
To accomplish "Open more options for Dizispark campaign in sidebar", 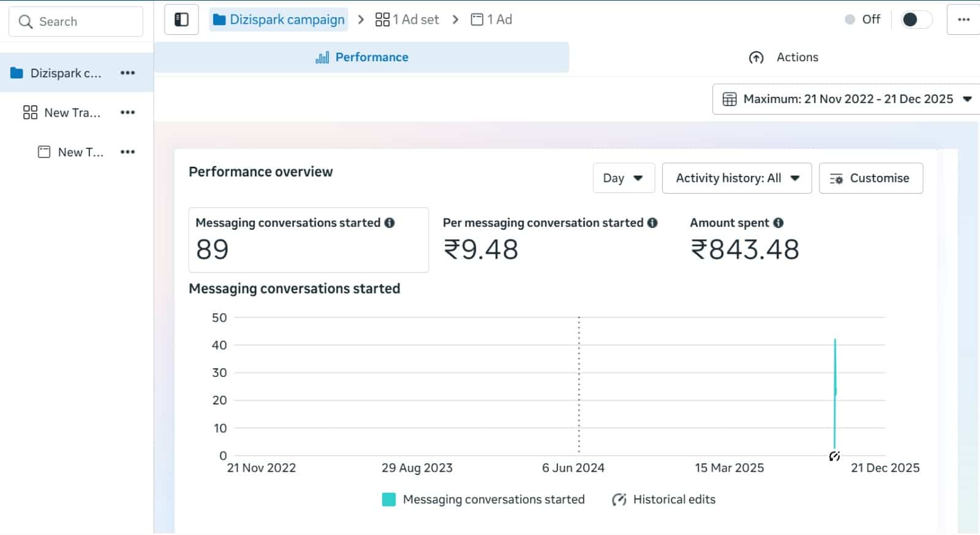I will pos(127,73).
